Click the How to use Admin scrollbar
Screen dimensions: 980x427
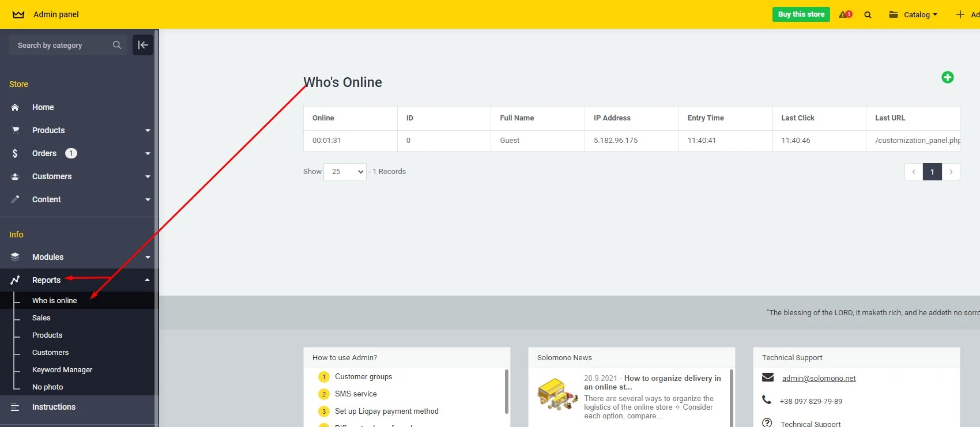coord(507,392)
